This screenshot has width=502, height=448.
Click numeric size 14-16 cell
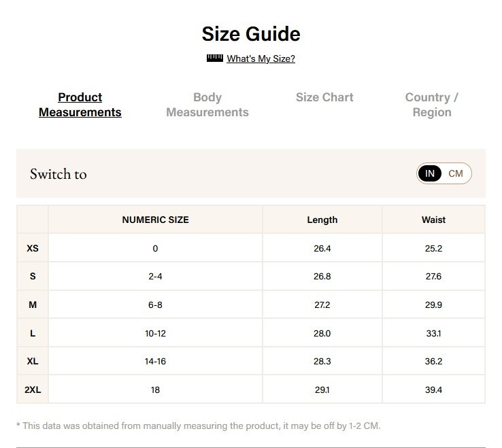click(155, 361)
